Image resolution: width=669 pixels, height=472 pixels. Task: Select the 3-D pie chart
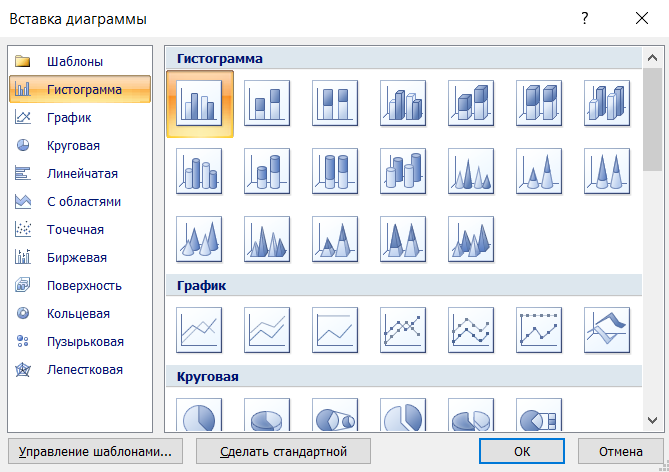[267, 415]
